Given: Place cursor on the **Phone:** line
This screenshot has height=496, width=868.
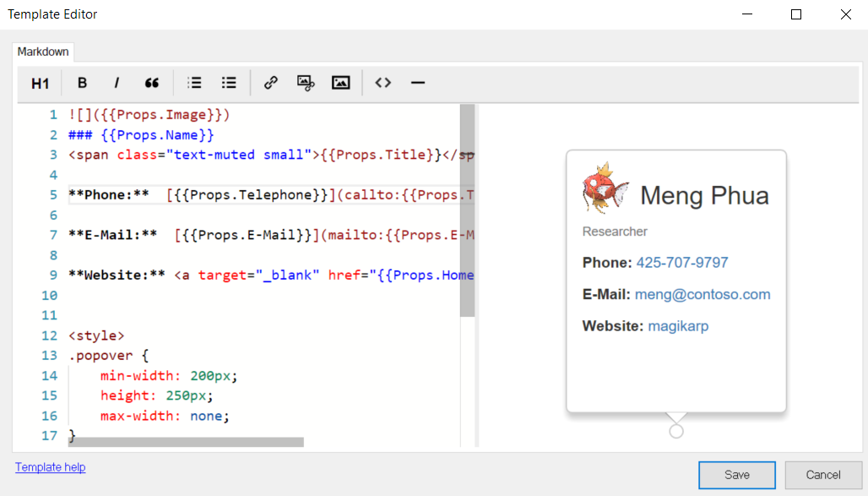Looking at the screenshot, I should [271, 195].
